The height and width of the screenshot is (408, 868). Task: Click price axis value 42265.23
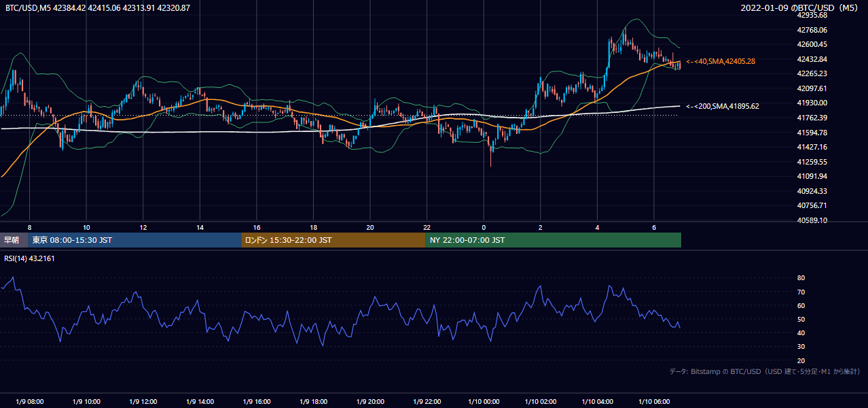[x=812, y=73]
